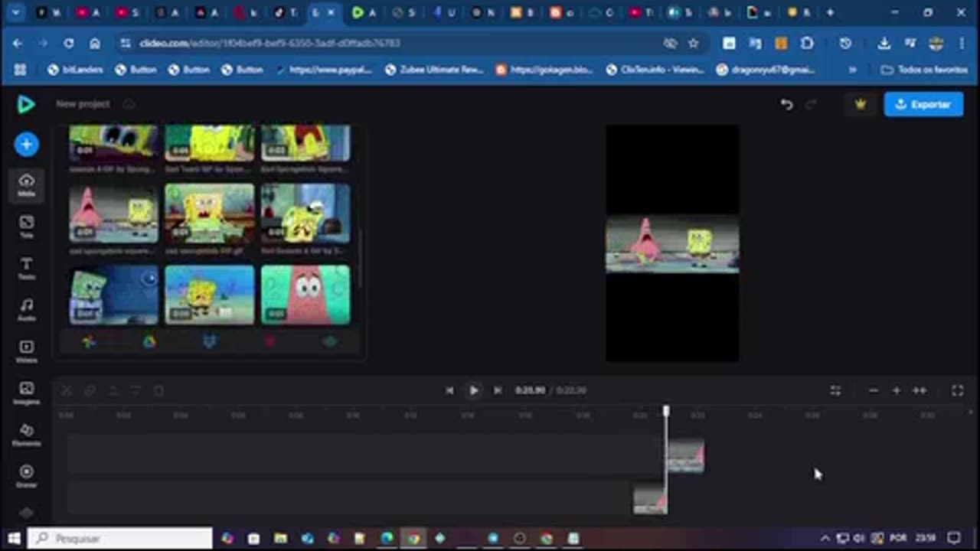Play the timeline preview
Image resolution: width=980 pixels, height=551 pixels.
473,390
